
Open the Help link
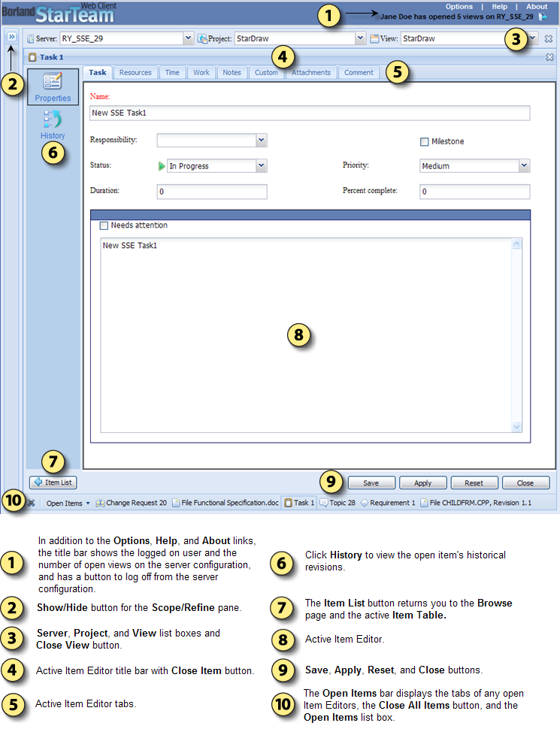coord(500,7)
